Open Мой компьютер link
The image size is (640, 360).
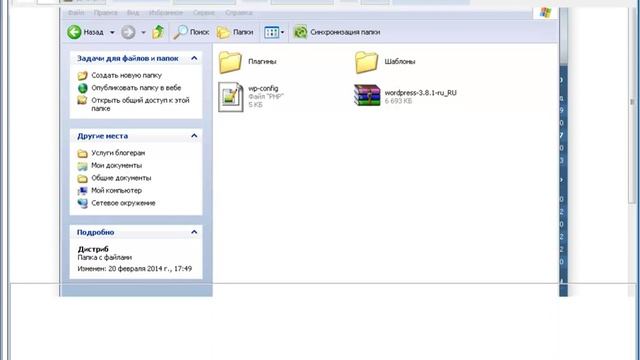[x=116, y=190]
